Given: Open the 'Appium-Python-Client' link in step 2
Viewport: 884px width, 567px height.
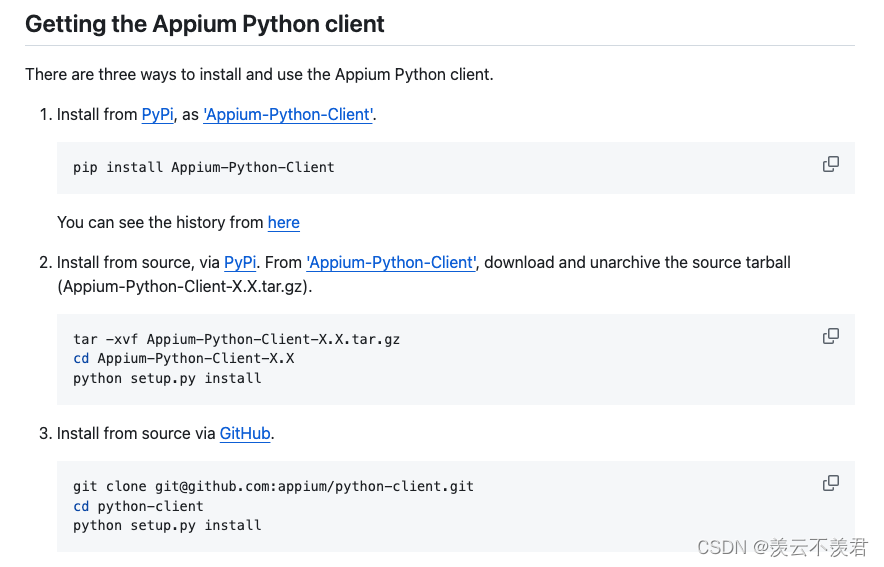Looking at the screenshot, I should [391, 263].
